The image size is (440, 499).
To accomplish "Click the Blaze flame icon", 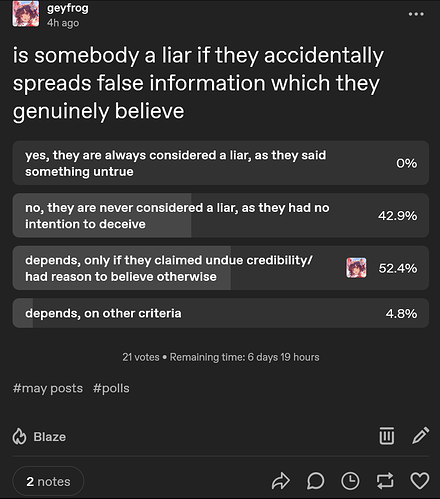I will click(19, 436).
